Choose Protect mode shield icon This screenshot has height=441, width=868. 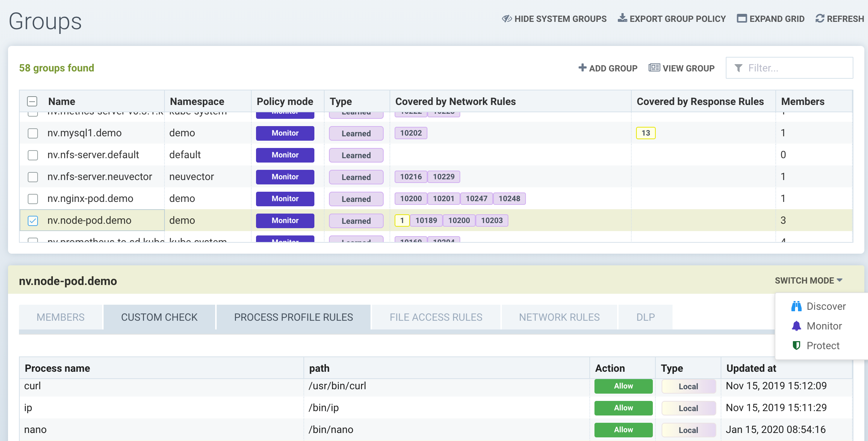[797, 346]
